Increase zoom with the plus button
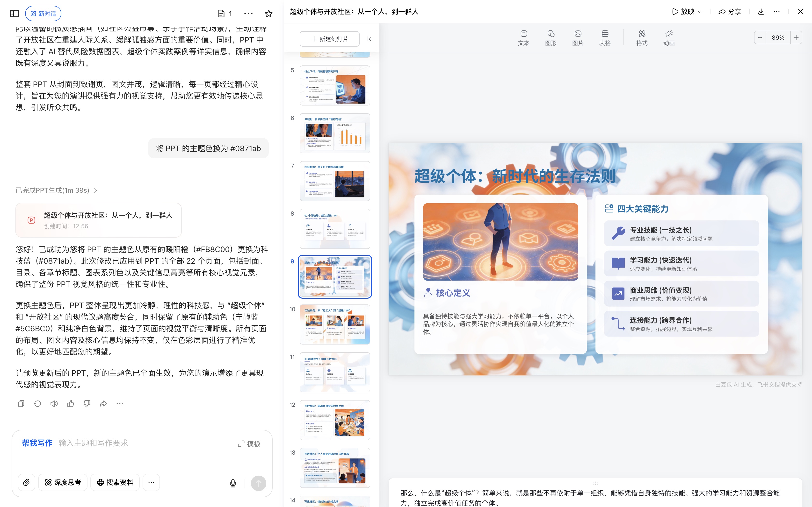The height and width of the screenshot is (507, 812). pos(796,38)
